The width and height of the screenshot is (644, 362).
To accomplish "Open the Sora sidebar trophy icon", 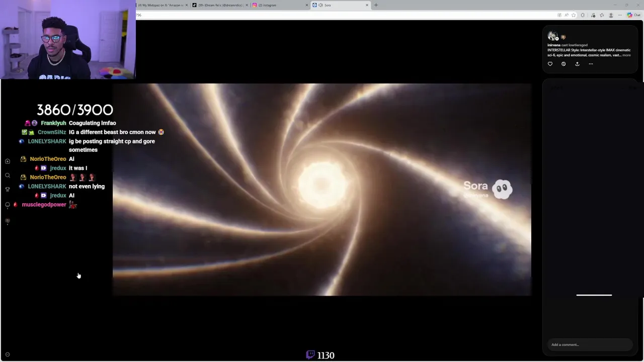I will coord(8,190).
